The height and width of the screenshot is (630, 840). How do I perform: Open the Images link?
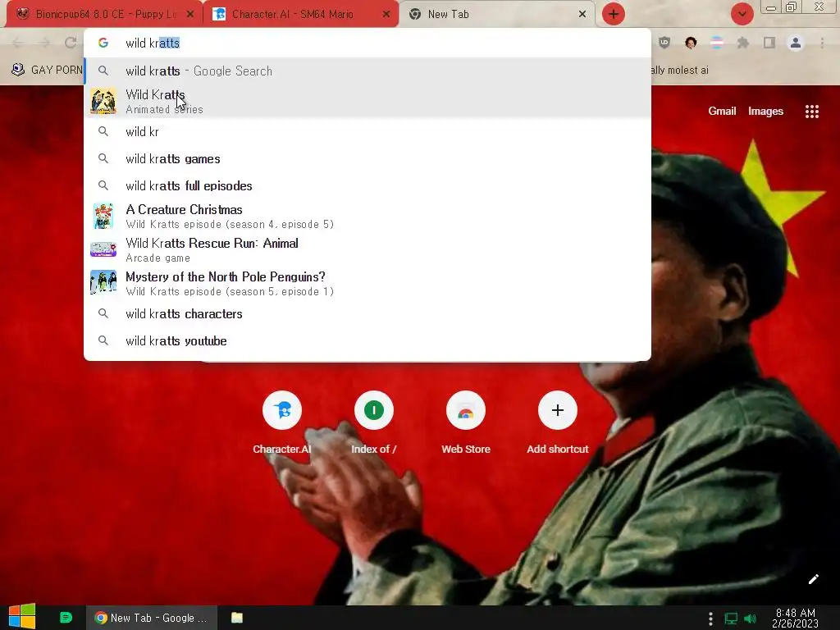click(765, 111)
